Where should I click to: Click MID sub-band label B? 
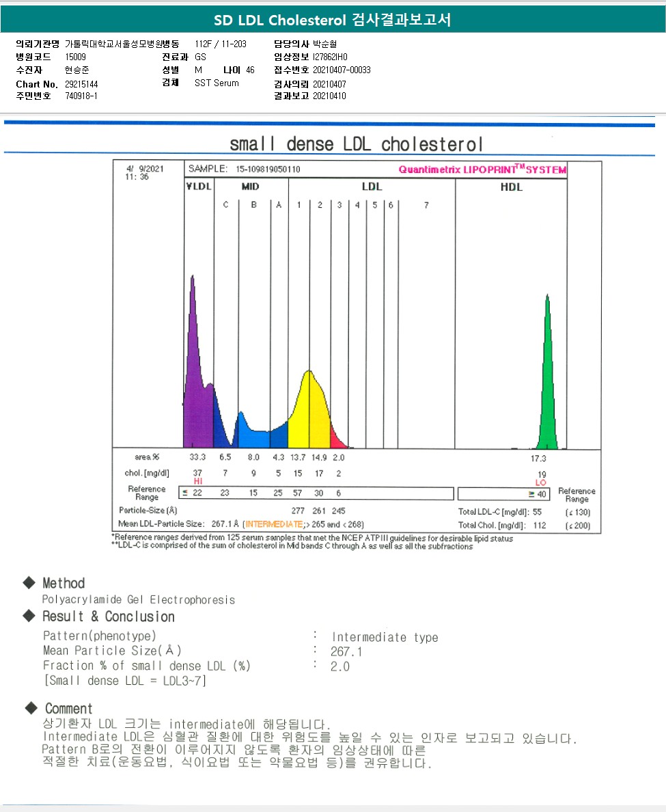(254, 204)
